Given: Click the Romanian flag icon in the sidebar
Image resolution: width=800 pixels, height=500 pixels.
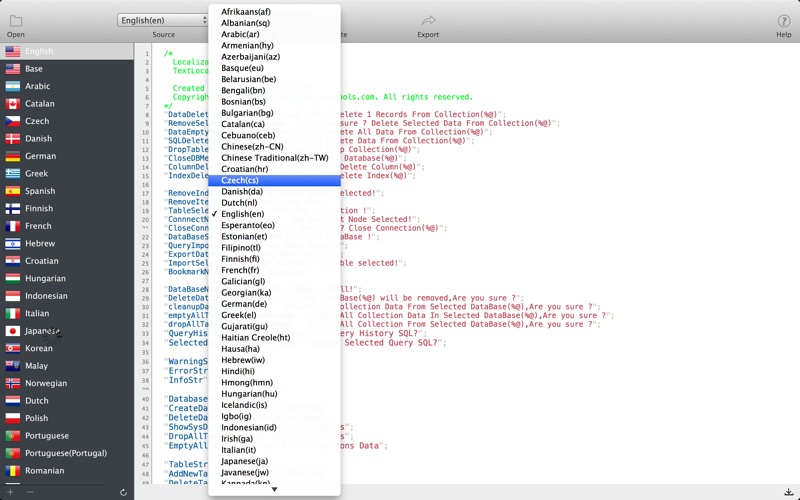Looking at the screenshot, I should (x=13, y=470).
